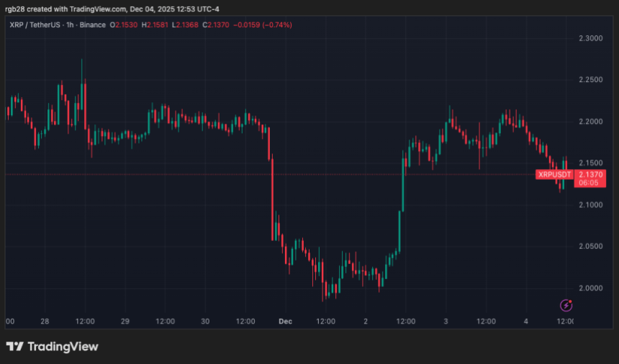Click the 4 date label on time axis
Viewport: 619px width, 364px height.
pos(526,322)
